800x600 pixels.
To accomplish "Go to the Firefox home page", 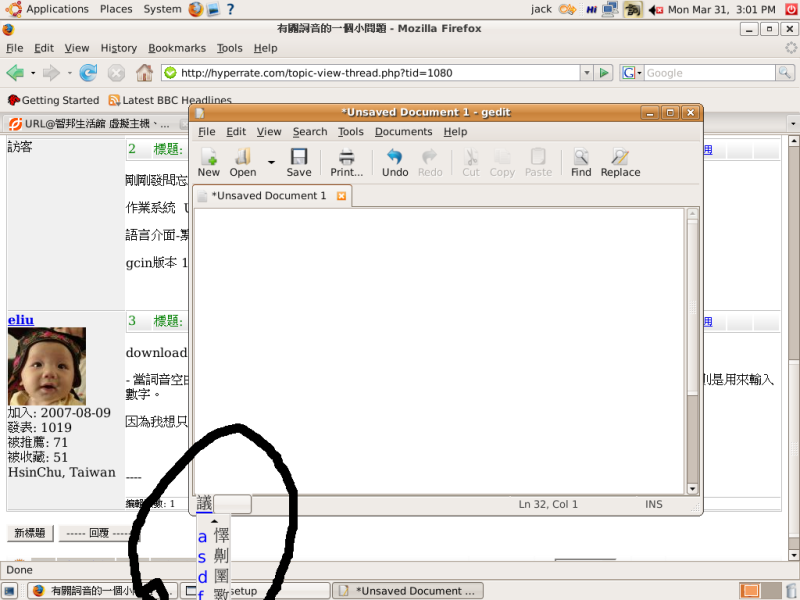I will 144,73.
